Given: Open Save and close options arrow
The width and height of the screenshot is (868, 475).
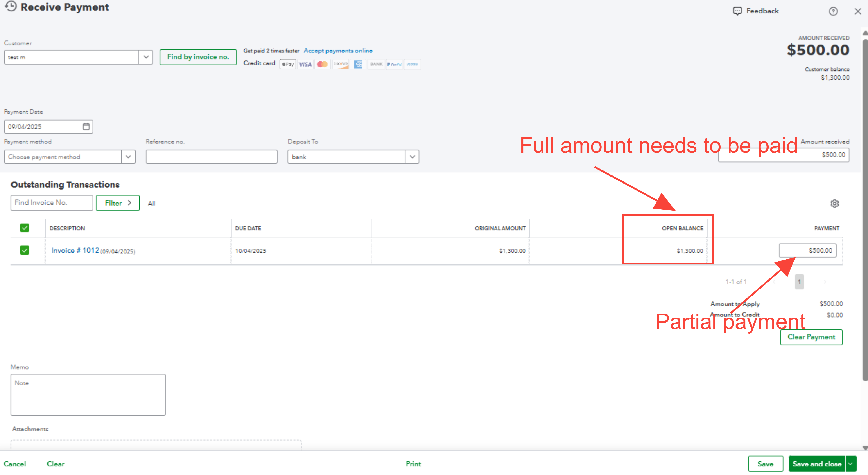Looking at the screenshot, I should click(x=850, y=464).
